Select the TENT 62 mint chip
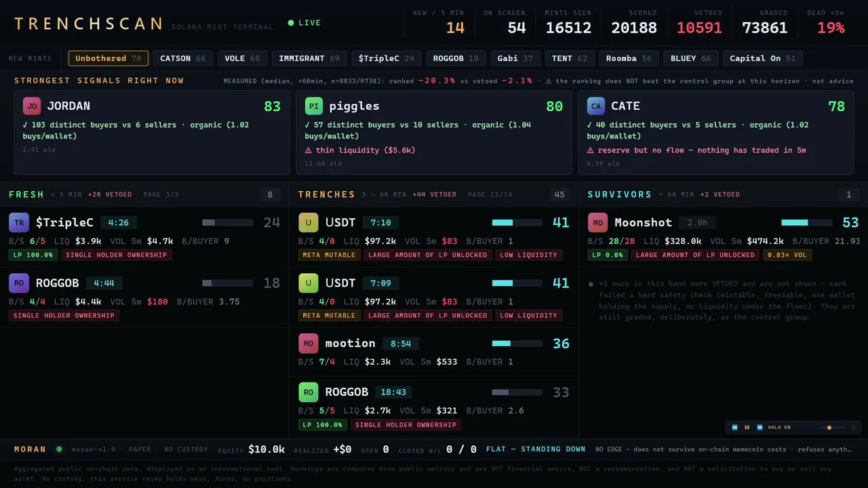 [570, 58]
